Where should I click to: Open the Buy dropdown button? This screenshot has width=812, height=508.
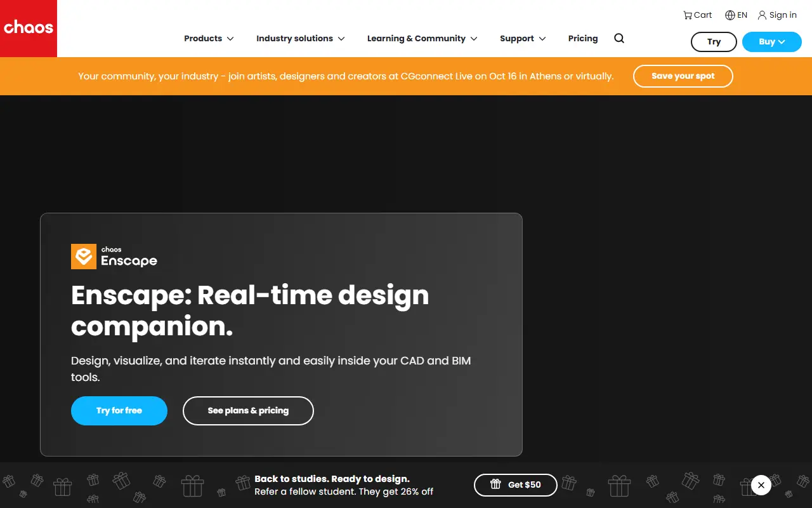pyautogui.click(x=772, y=42)
